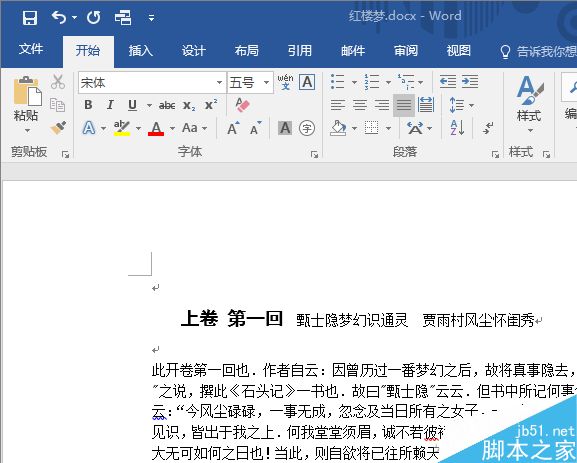Expand the font name dropdown arrow

click(x=219, y=82)
